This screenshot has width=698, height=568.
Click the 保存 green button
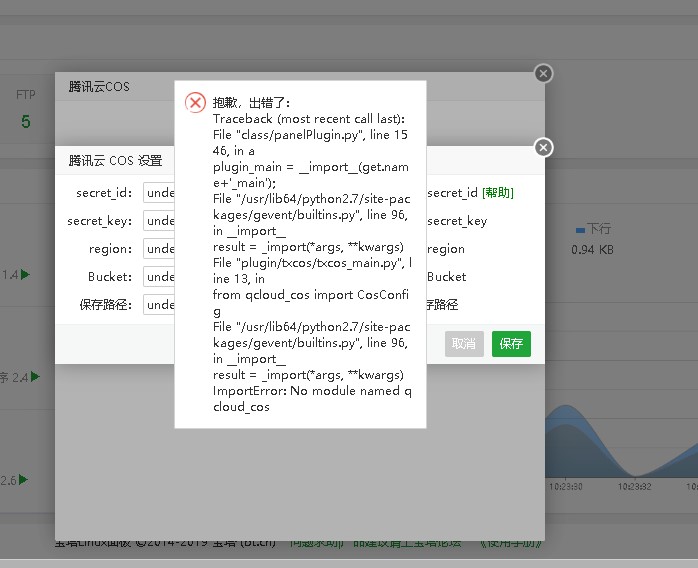tap(511, 344)
